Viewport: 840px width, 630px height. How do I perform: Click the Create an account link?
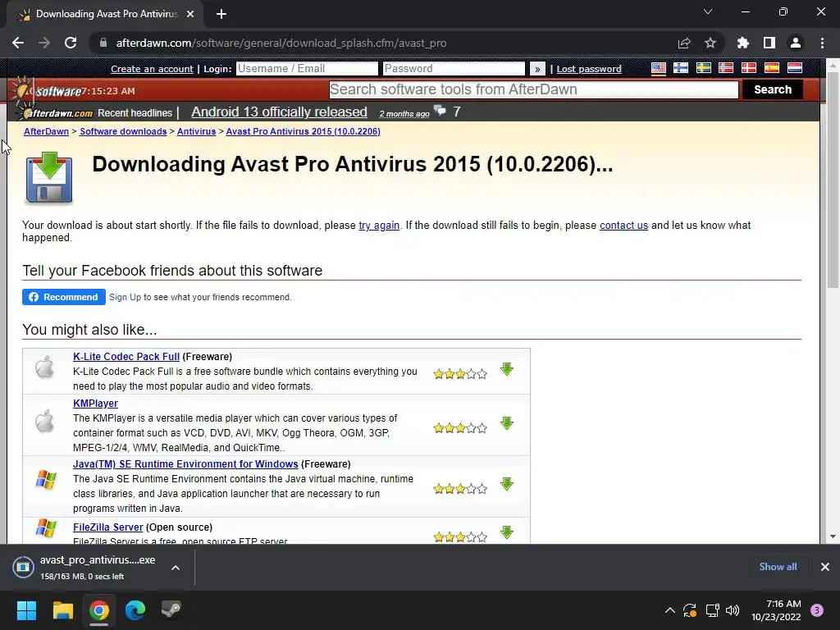click(x=152, y=69)
